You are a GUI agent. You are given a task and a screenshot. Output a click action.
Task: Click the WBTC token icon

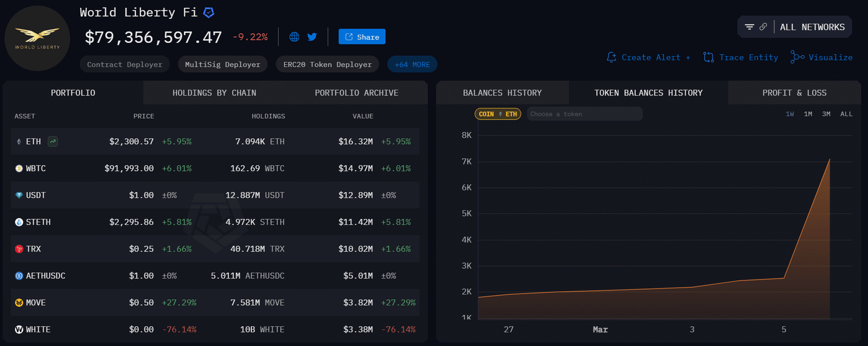tap(19, 169)
